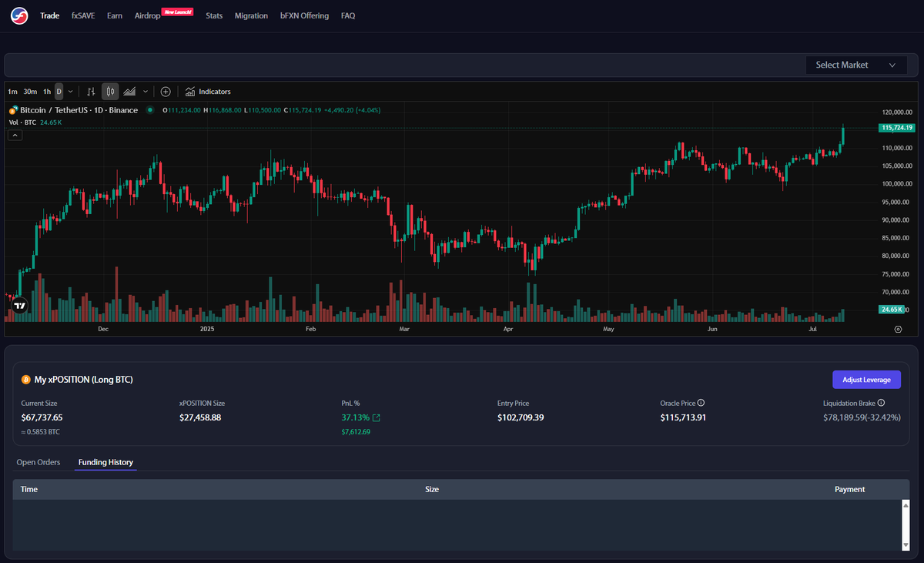Click the Time column header

pos(29,489)
